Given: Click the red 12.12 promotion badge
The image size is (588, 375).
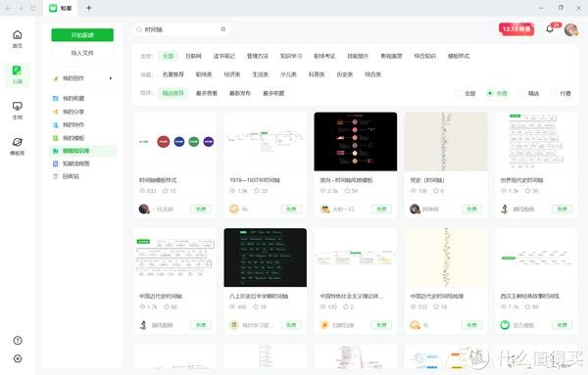Looking at the screenshot, I should 516,28.
